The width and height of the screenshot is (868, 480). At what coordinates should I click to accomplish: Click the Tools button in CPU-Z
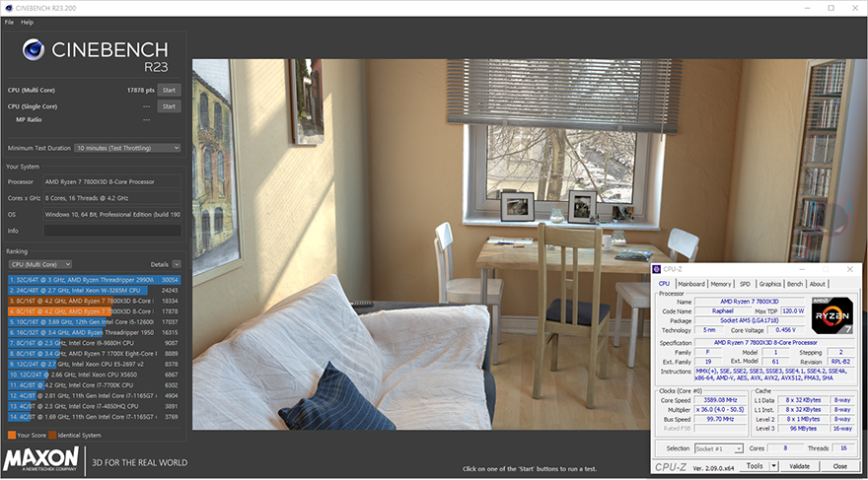755,466
